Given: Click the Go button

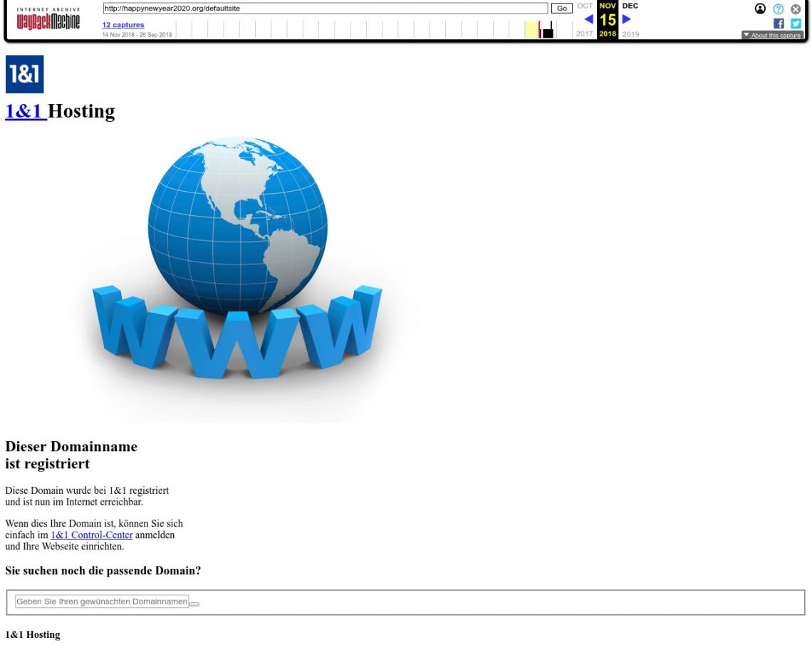Looking at the screenshot, I should [x=562, y=9].
